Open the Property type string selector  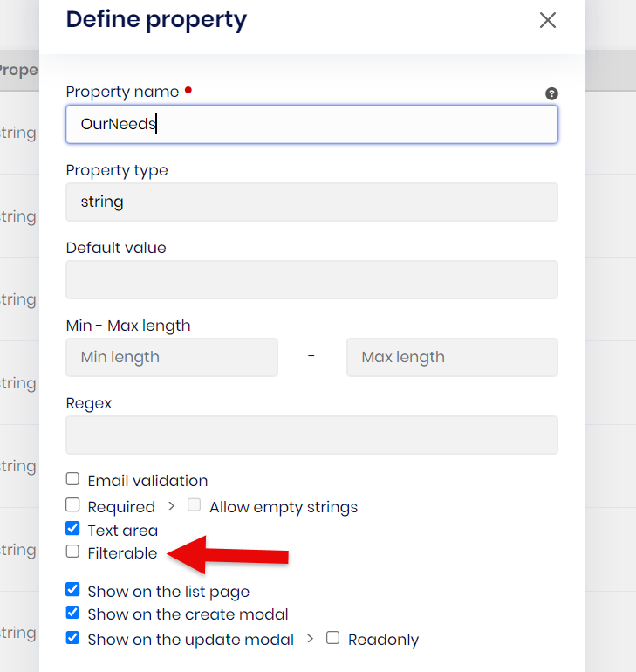(x=311, y=202)
